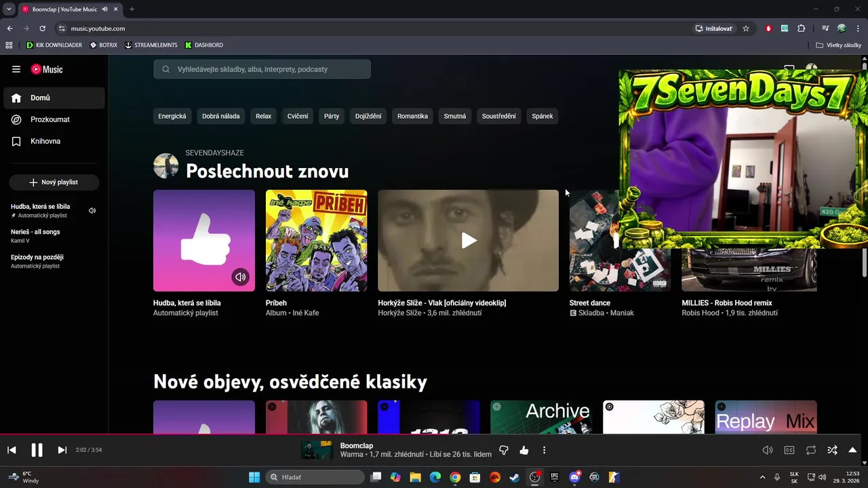This screenshot has width=868, height=488.
Task: Select the Relax mood chip
Action: [263, 116]
